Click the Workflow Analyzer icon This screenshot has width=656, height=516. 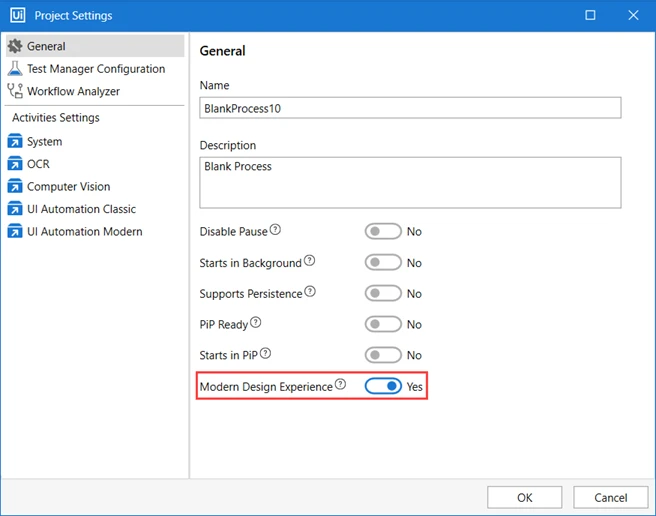click(15, 91)
